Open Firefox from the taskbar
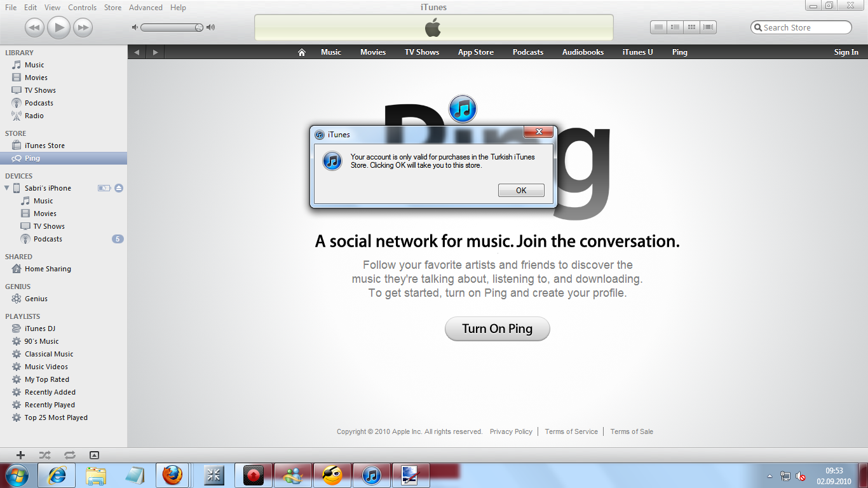Viewport: 868px width, 488px height. coord(172,475)
